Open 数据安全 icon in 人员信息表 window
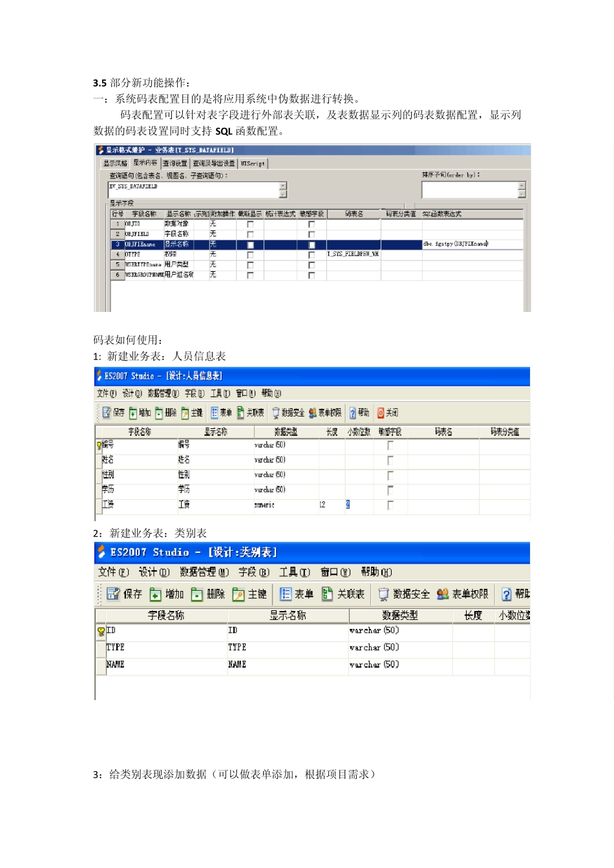Screen dimensions: 614x868 tap(276, 413)
